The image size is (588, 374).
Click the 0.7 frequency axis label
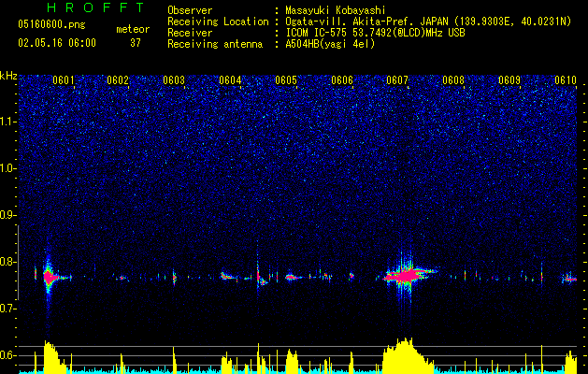click(8, 309)
